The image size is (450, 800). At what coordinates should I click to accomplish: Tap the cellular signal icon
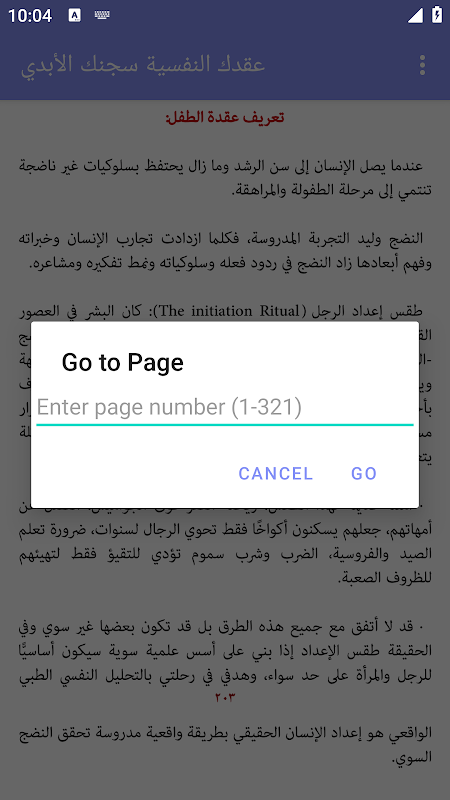pyautogui.click(x=415, y=15)
